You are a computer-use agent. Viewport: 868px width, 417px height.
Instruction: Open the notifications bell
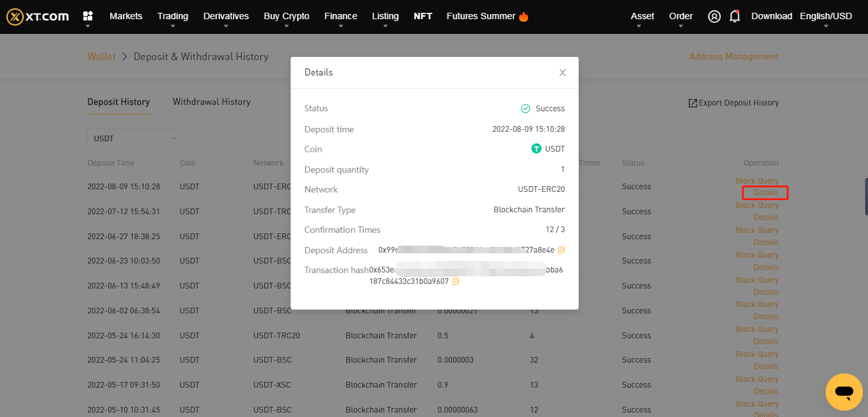(735, 17)
